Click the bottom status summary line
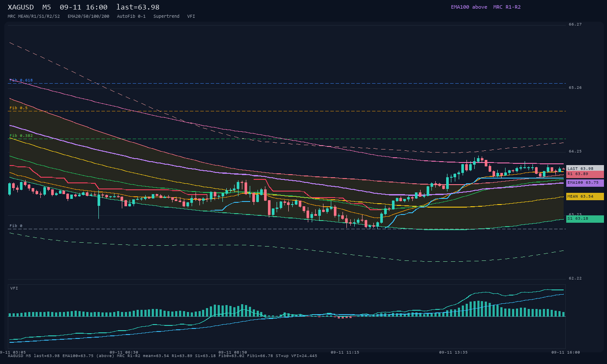 pyautogui.click(x=163, y=356)
